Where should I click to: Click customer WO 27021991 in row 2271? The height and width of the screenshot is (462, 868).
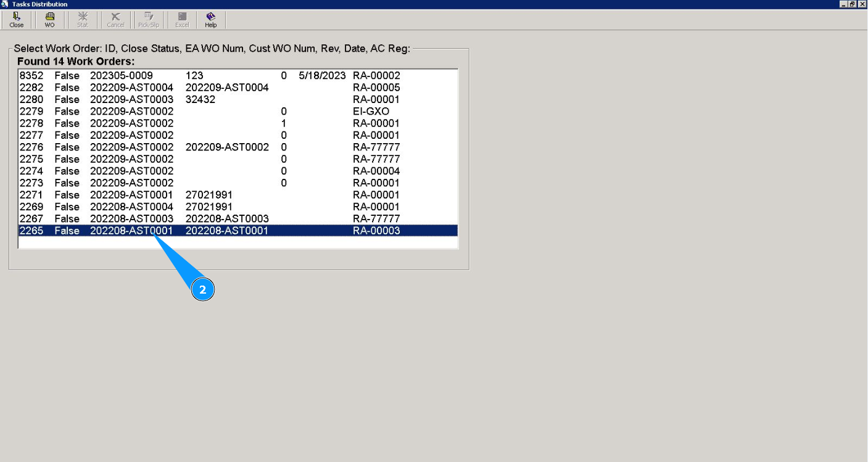tap(209, 195)
